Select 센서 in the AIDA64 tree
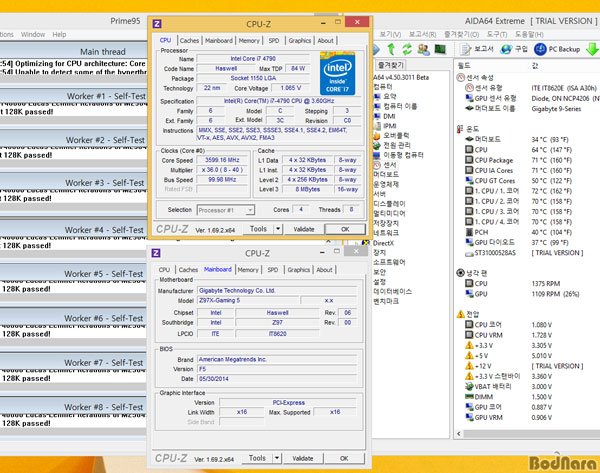The width and height of the screenshot is (600, 473). coord(390,165)
